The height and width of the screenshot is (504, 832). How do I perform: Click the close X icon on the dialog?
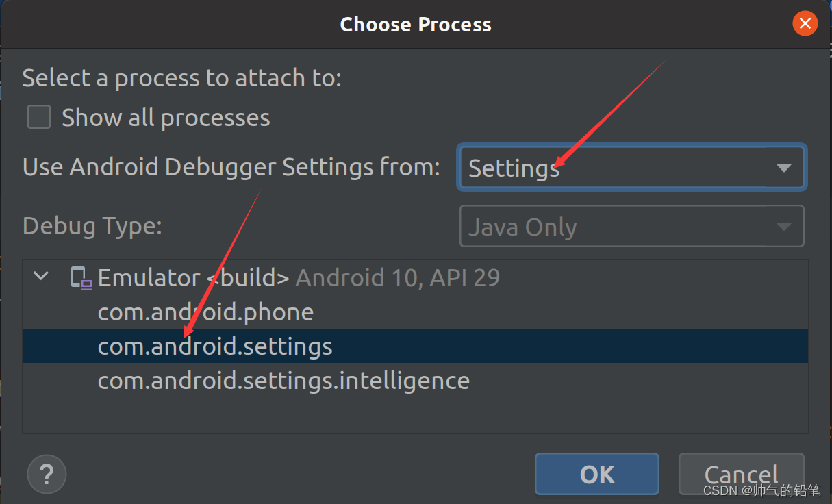805,23
